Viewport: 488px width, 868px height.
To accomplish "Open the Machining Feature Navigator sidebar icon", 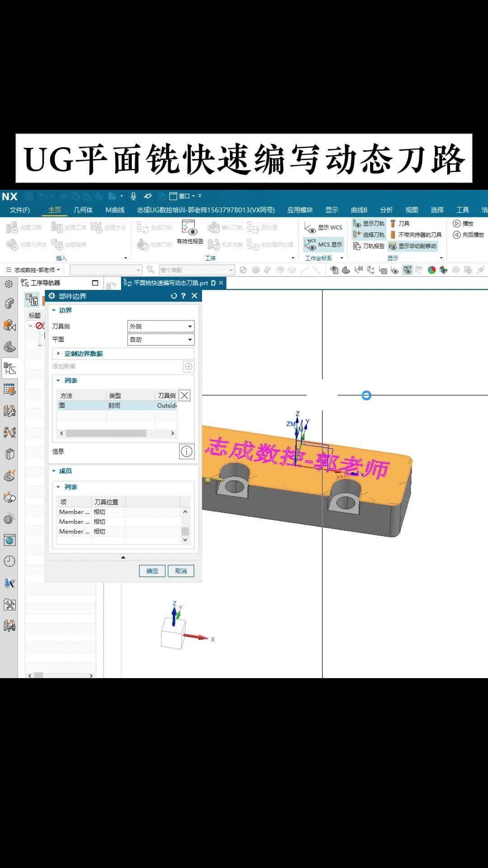I will [9, 389].
